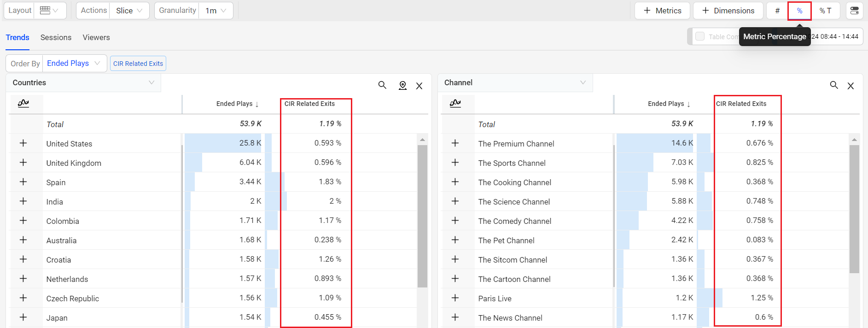The image size is (868, 328).
Task: Expand the United States row
Action: (x=23, y=143)
